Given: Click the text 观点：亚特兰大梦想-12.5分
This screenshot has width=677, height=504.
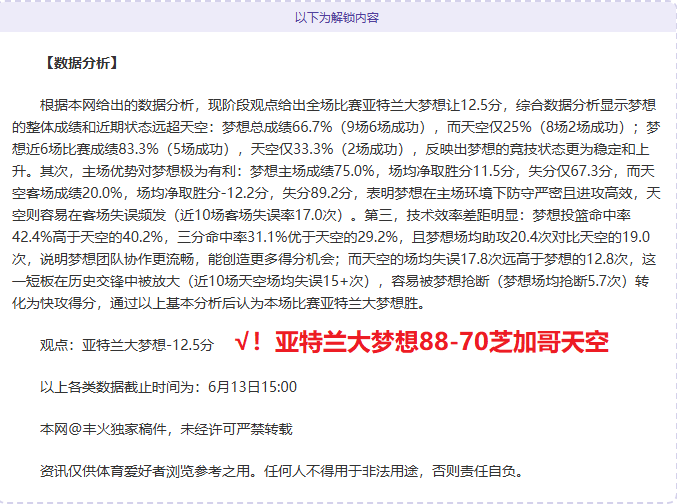Looking at the screenshot, I should (127, 345).
